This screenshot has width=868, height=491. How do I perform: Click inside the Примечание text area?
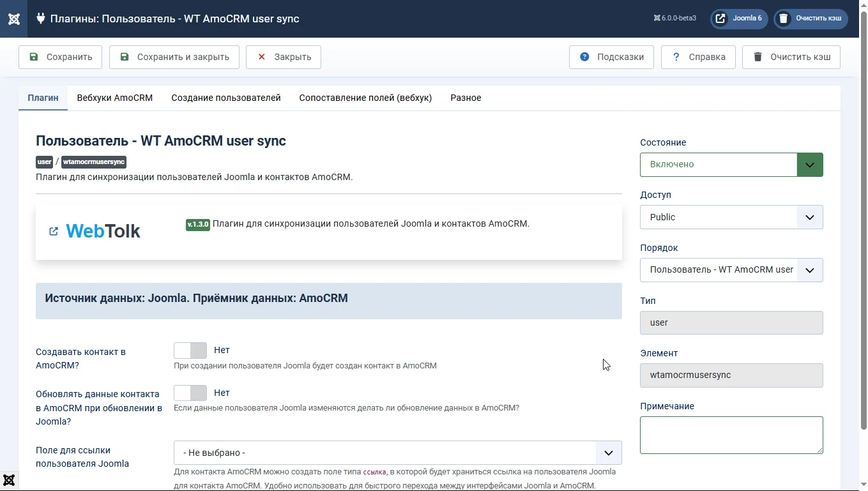coord(731,435)
